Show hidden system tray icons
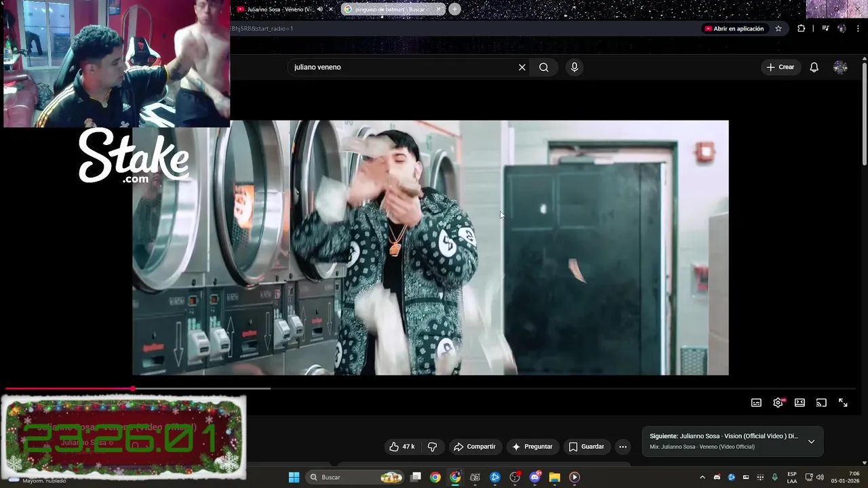 pos(702,477)
